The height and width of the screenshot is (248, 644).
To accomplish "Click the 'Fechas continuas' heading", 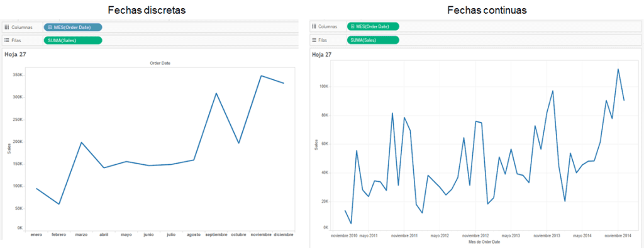I will point(487,10).
